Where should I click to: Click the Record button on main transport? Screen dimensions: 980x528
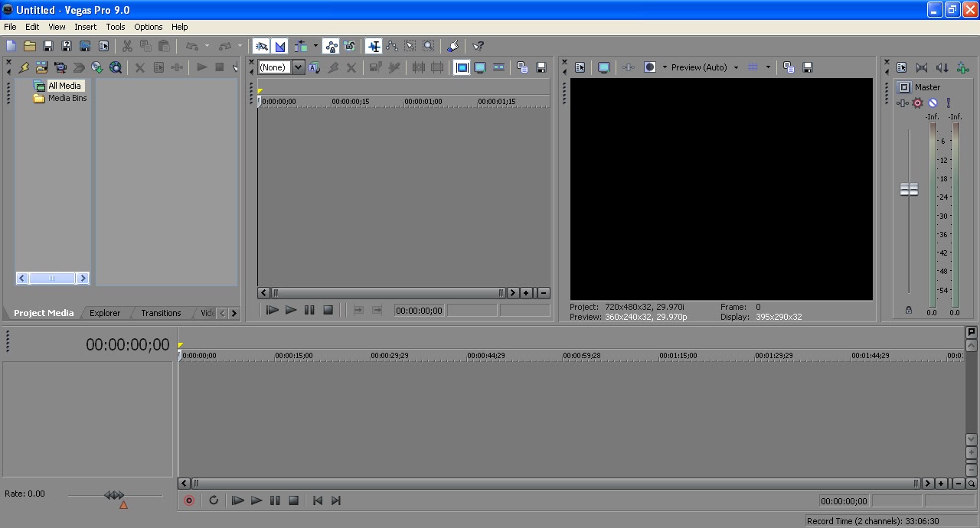tap(189, 500)
